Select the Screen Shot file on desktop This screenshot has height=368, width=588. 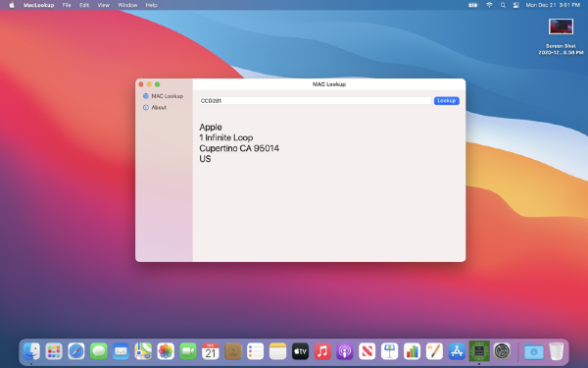coord(561,37)
